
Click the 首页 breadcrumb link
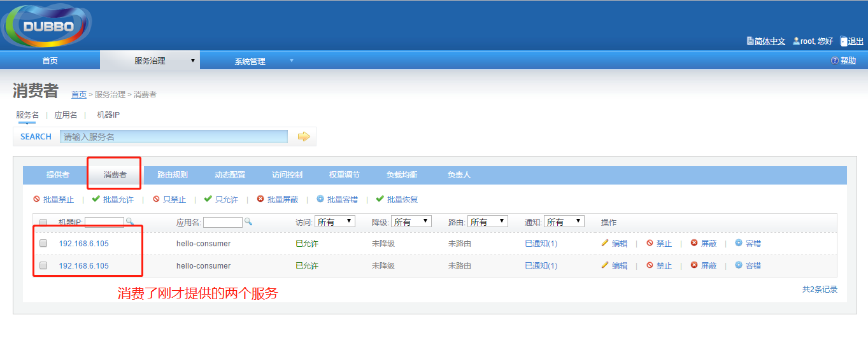[x=79, y=94]
